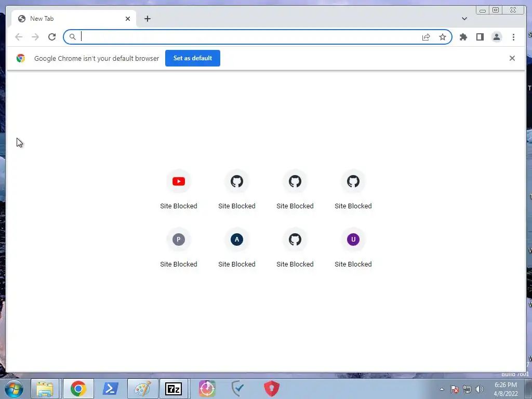Open the shield checkmark taskbar icon
The width and height of the screenshot is (532, 399).
coord(238,389)
